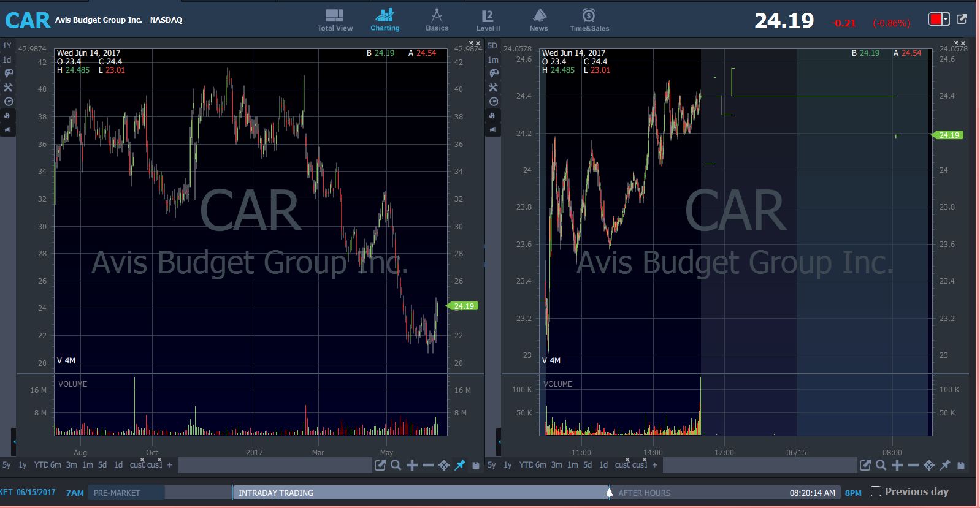Open the Basics section
Image resolution: width=980 pixels, height=508 pixels.
coord(437,20)
